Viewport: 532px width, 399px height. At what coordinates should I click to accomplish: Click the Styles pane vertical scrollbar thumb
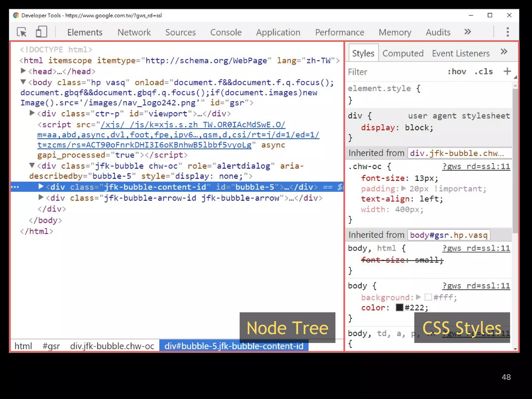pyautogui.click(x=515, y=161)
